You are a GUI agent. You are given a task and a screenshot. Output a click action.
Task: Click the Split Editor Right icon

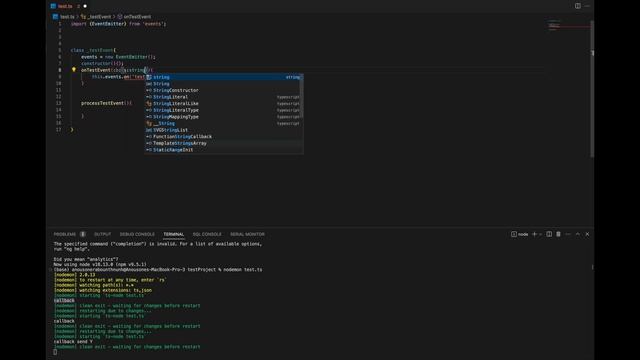click(x=578, y=6)
